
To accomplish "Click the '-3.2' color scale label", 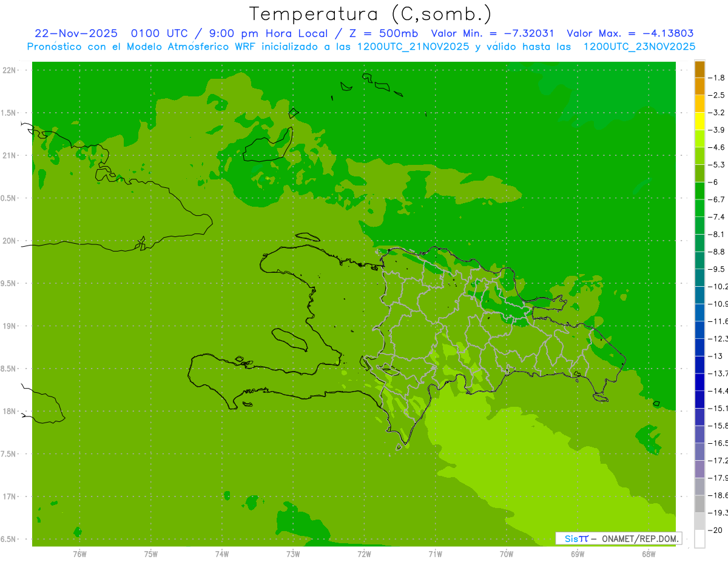I will [x=717, y=113].
